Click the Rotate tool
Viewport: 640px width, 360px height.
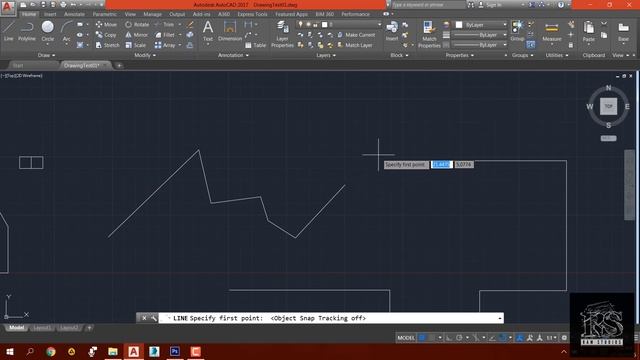pos(137,24)
